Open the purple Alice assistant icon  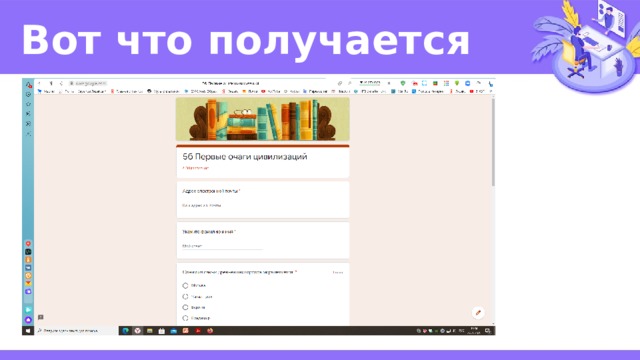[x=28, y=320]
